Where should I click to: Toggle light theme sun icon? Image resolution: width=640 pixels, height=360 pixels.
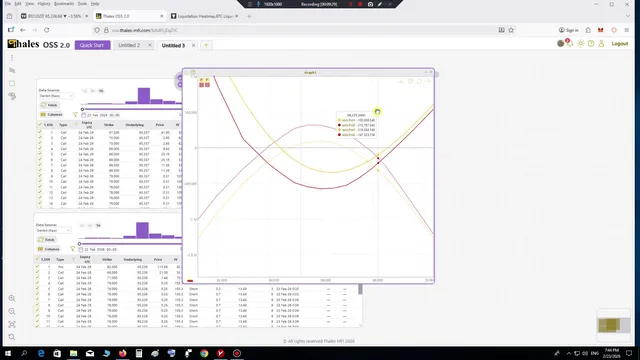580,44
